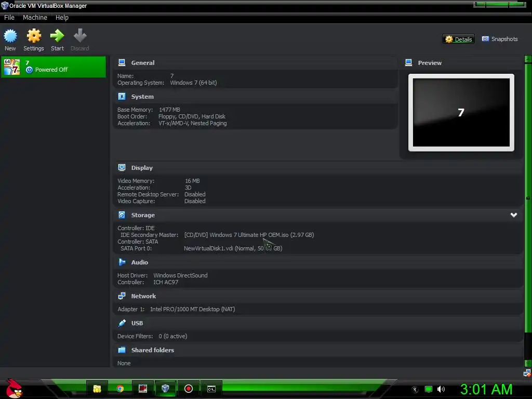Open the Audio section header link
This screenshot has width=532, height=399.
click(139, 262)
